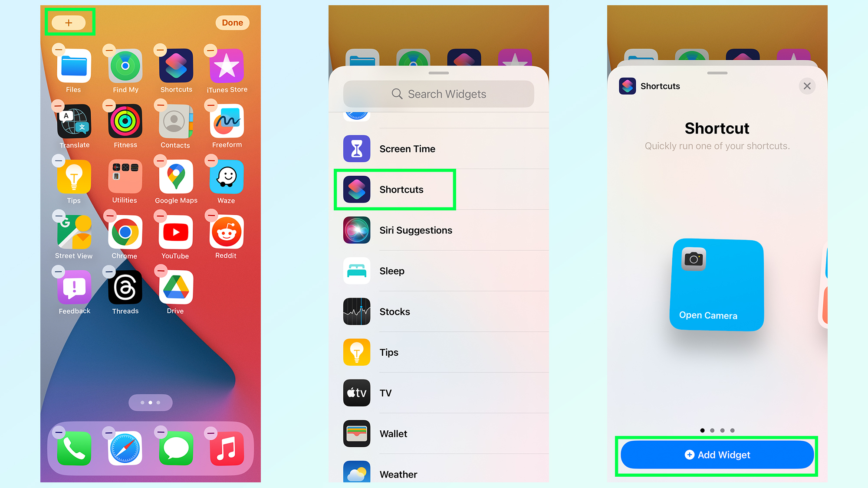The height and width of the screenshot is (488, 868).
Task: Click Add Widget button
Action: pos(715,455)
